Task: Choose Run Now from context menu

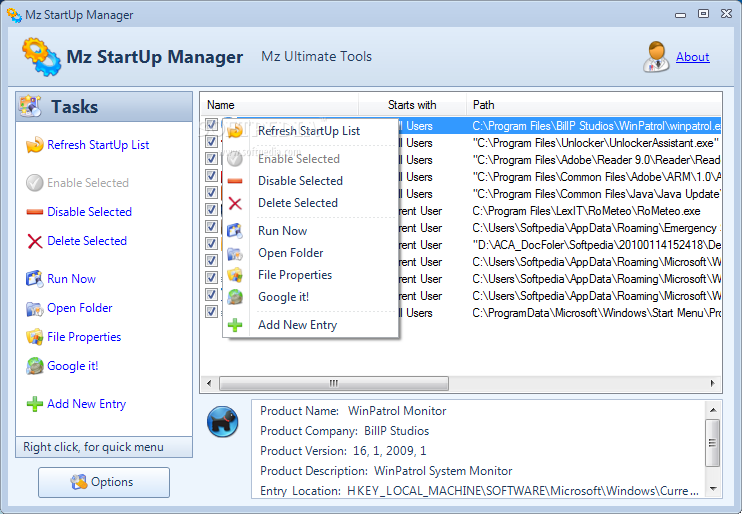Action: click(310, 231)
